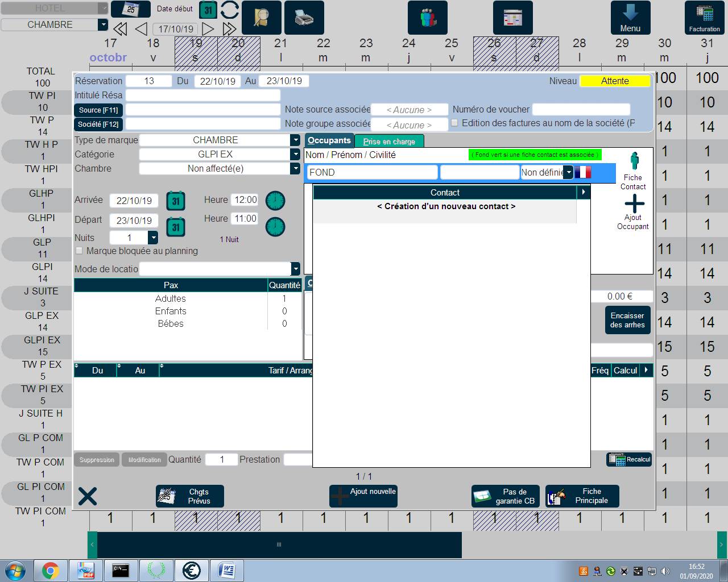Expand the Catégorie GLPI EX dropdown
Viewport: 728px width, 582px height.
[295, 155]
